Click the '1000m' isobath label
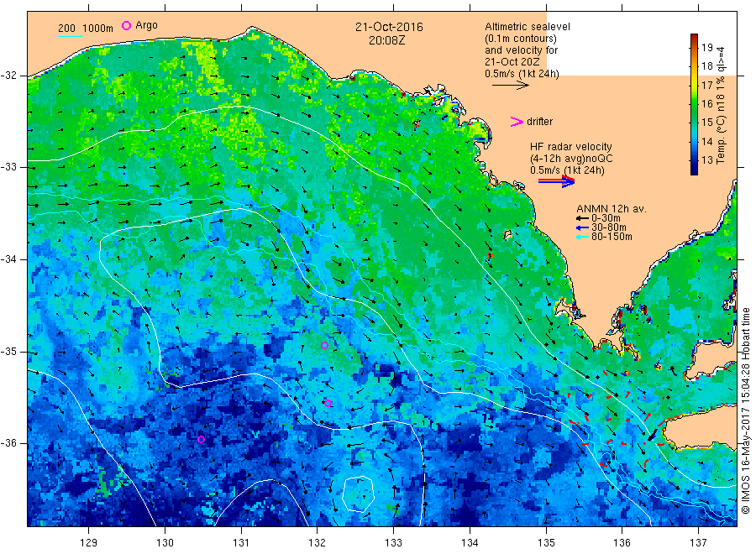The width and height of the screenshot is (756, 554). 98,29
